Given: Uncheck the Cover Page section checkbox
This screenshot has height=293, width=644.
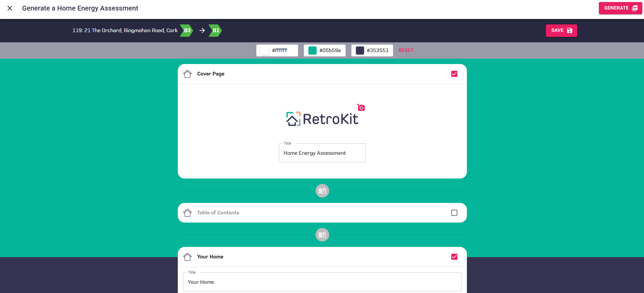Looking at the screenshot, I should (x=454, y=74).
